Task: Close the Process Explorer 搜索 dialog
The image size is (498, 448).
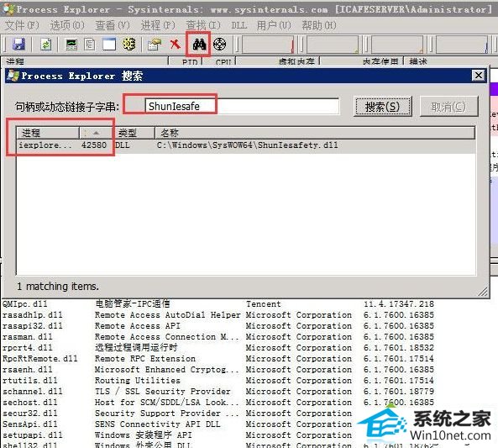Action: [479, 76]
